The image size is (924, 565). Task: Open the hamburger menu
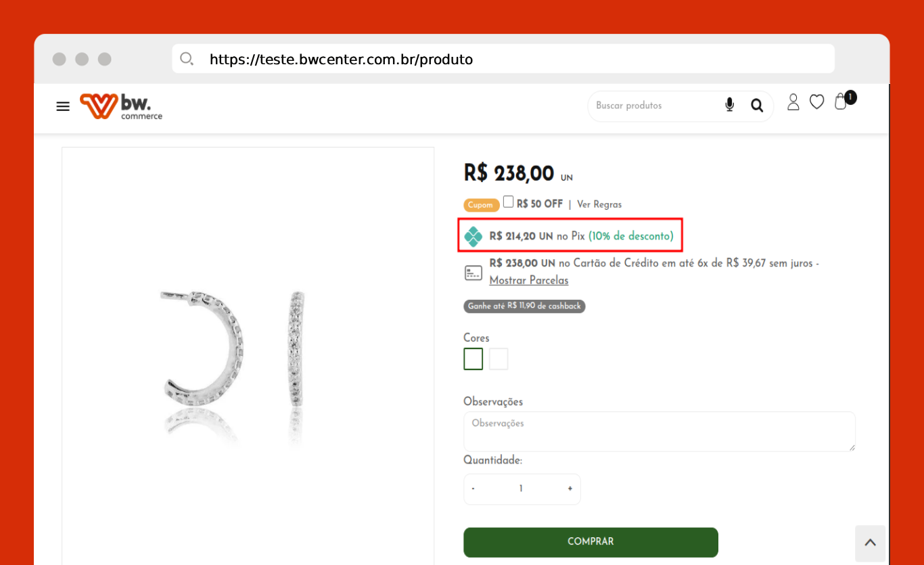click(x=63, y=107)
